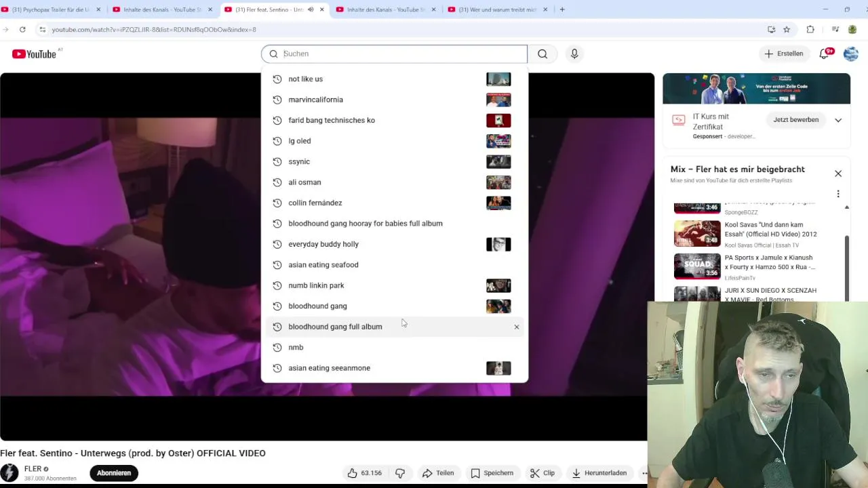Select 'bloodhound gang hooray for babies full album'
Image resolution: width=868 pixels, height=488 pixels.
(x=394, y=224)
